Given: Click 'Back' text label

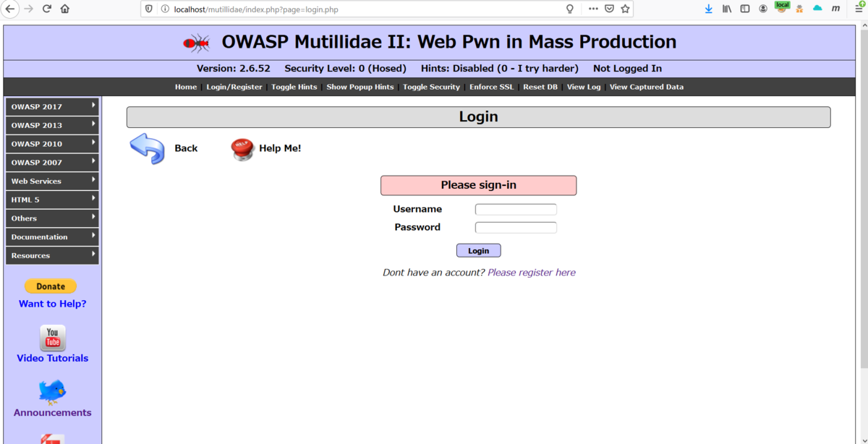Looking at the screenshot, I should click(x=186, y=148).
